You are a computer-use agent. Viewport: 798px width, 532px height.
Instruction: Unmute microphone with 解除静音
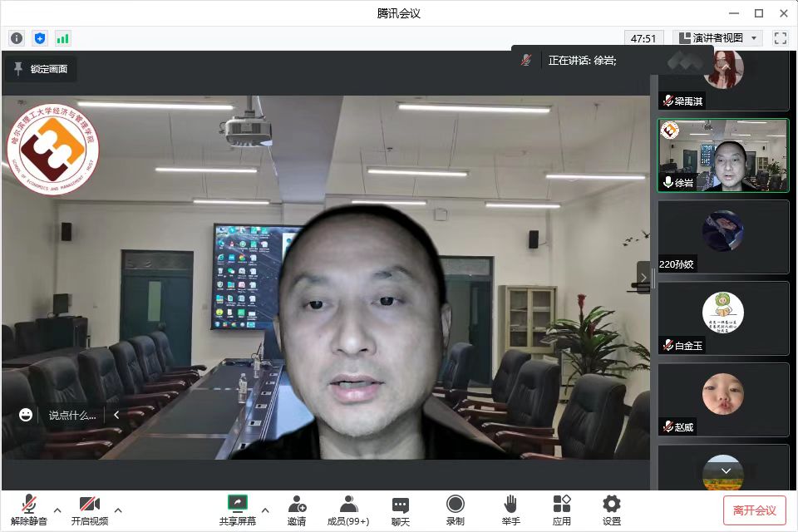pos(30,510)
